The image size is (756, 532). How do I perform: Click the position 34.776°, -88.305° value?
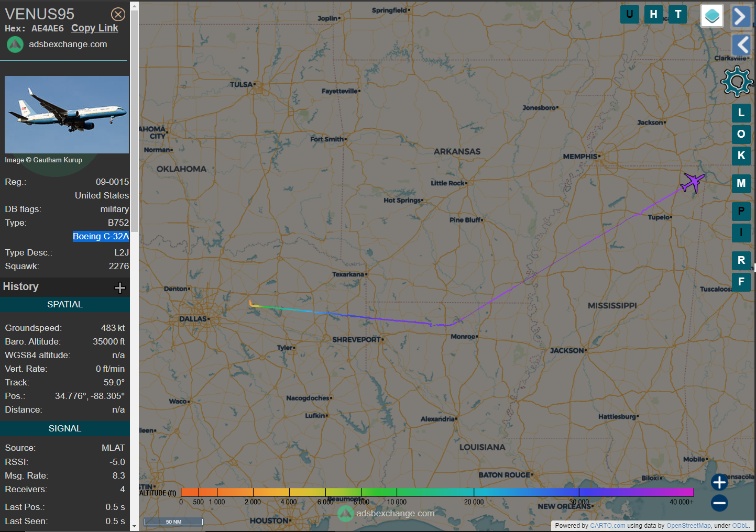(90, 396)
